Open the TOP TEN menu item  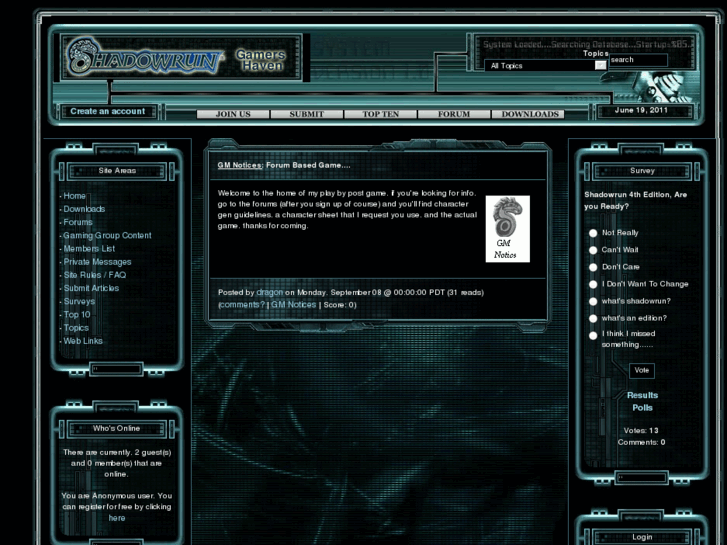point(381,114)
